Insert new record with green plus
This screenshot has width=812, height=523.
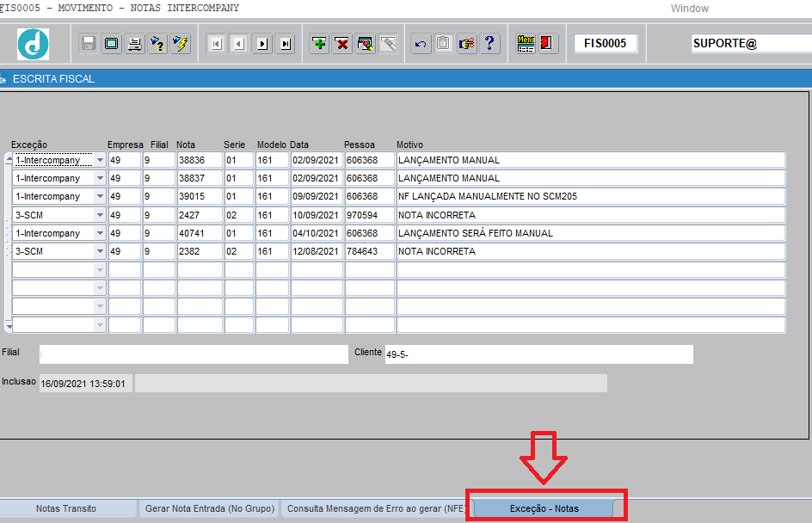(x=319, y=44)
